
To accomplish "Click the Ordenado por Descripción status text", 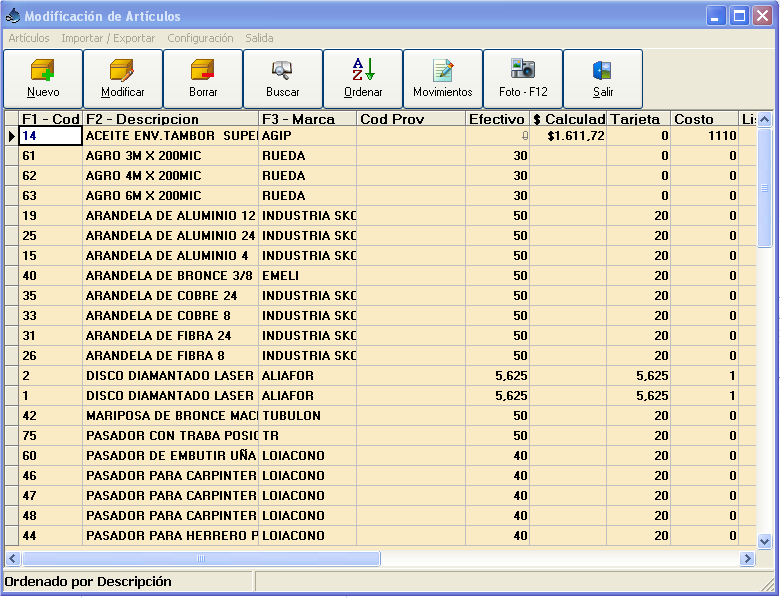I will point(88,582).
